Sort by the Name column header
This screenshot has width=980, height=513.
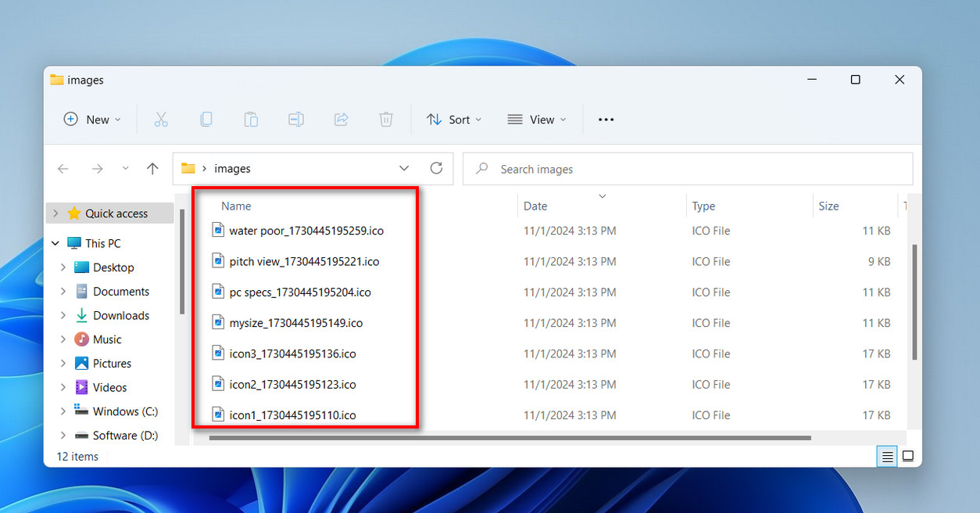tap(236, 206)
